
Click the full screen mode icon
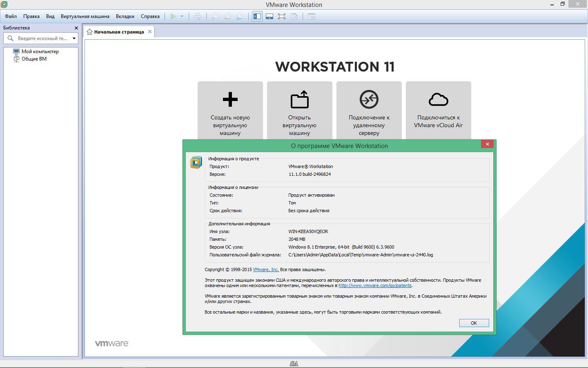pyautogui.click(x=282, y=16)
